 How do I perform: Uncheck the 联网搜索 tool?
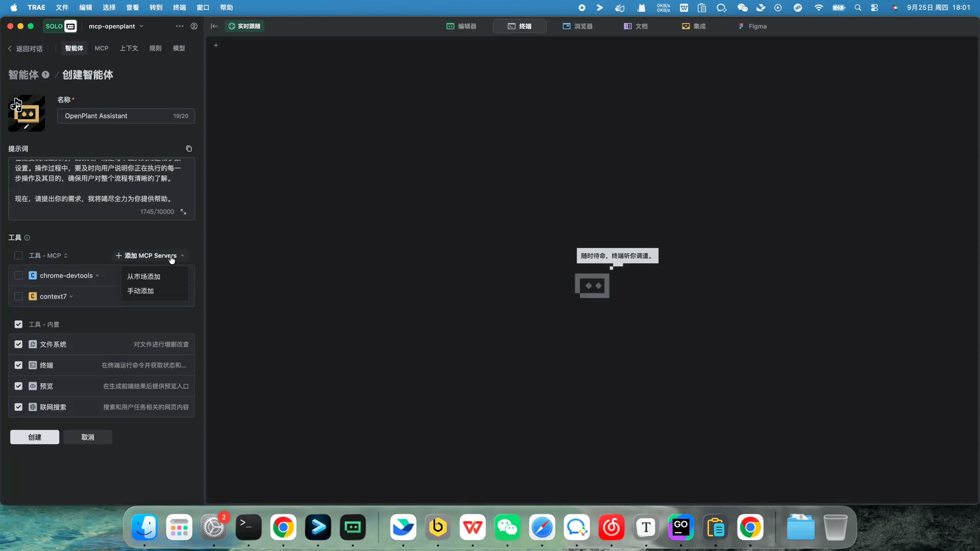pos(18,407)
